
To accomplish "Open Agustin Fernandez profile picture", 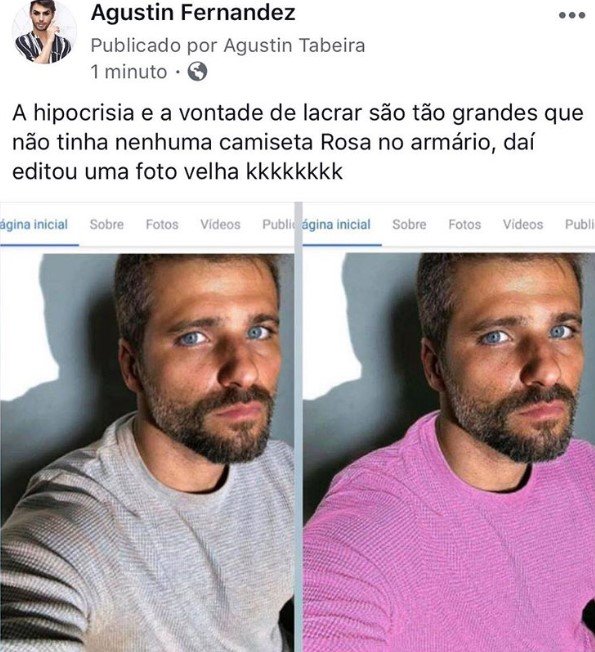I will click(44, 32).
